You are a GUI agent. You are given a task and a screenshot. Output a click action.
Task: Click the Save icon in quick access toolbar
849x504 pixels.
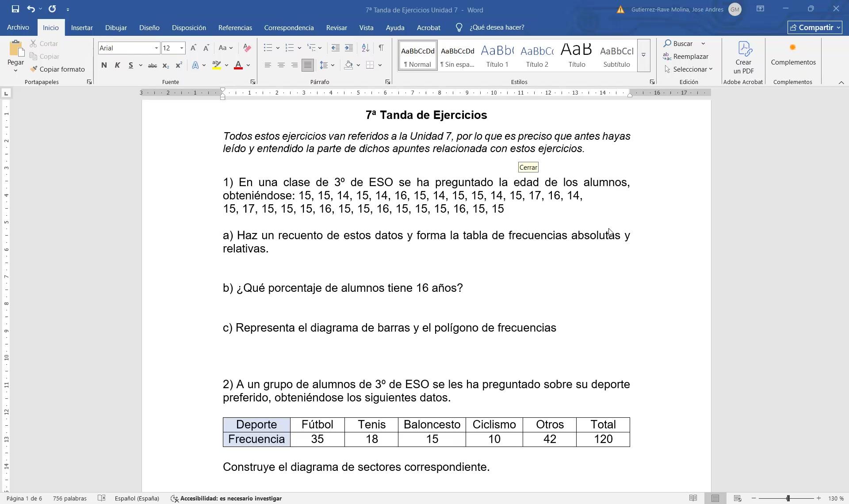point(15,9)
